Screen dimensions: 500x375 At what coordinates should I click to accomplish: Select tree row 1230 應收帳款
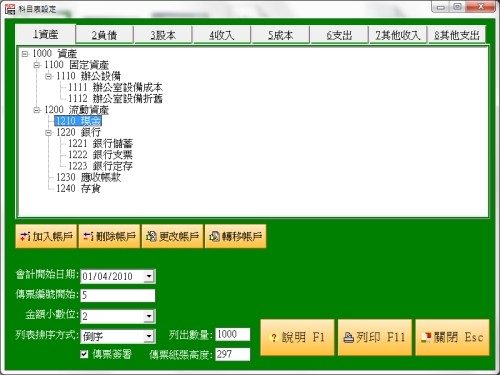coord(88,177)
